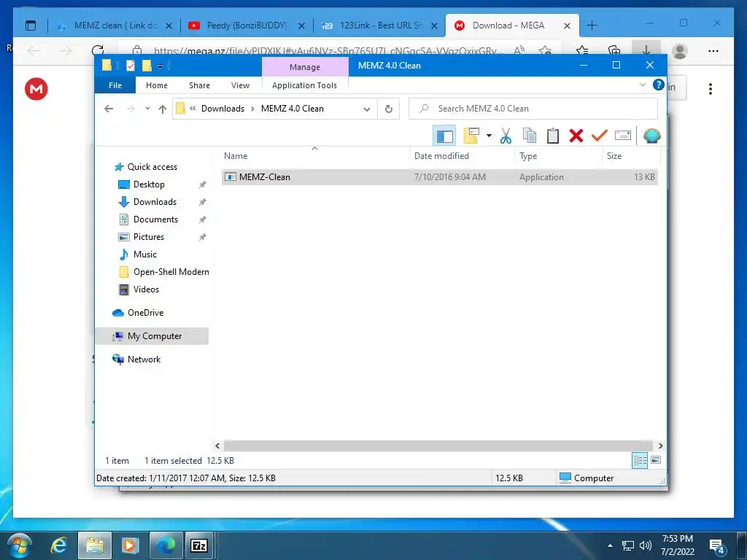Switch to Details view icon in status bar
The height and width of the screenshot is (560, 747).
pos(640,460)
